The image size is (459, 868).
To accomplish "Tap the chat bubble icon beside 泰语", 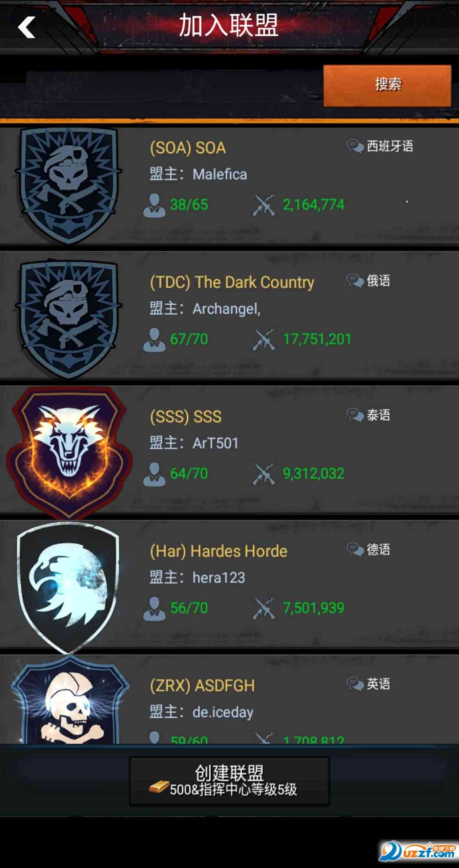I will click(355, 415).
